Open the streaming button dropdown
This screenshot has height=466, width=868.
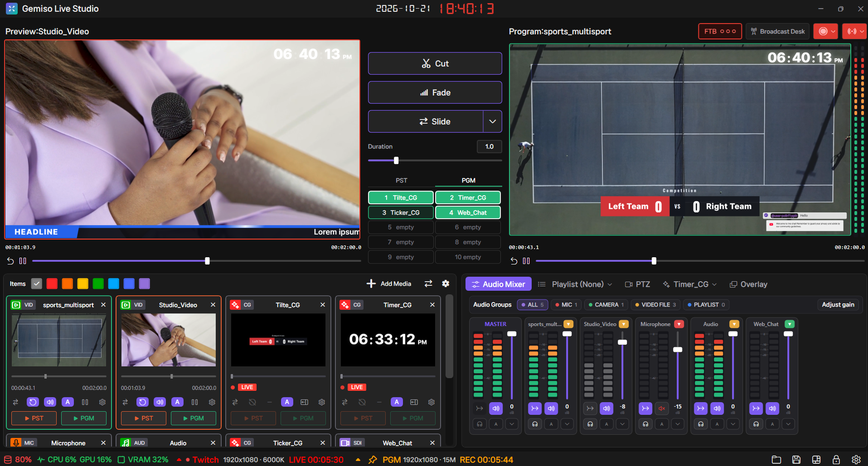pyautogui.click(x=862, y=31)
